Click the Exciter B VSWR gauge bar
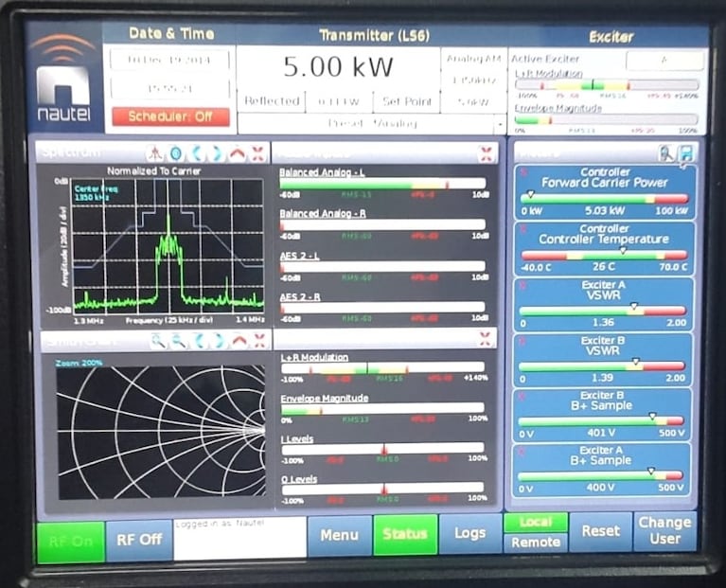726x588 pixels. point(602,366)
